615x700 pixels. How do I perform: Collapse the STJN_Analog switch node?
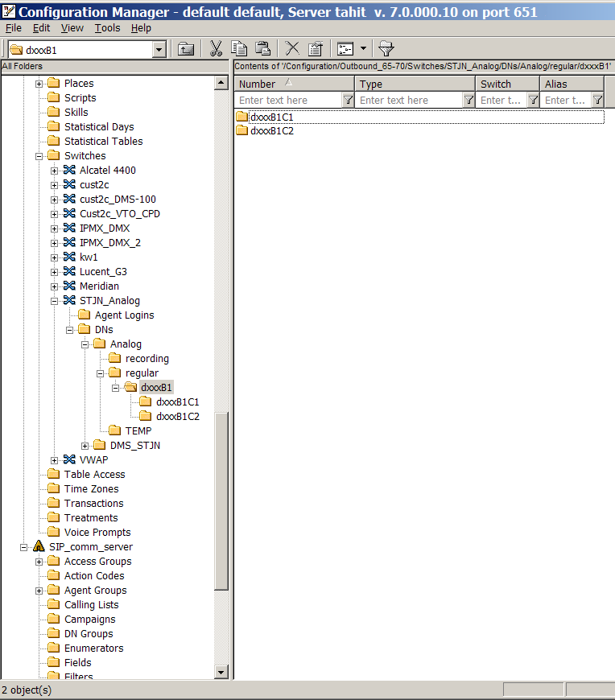[x=55, y=301]
